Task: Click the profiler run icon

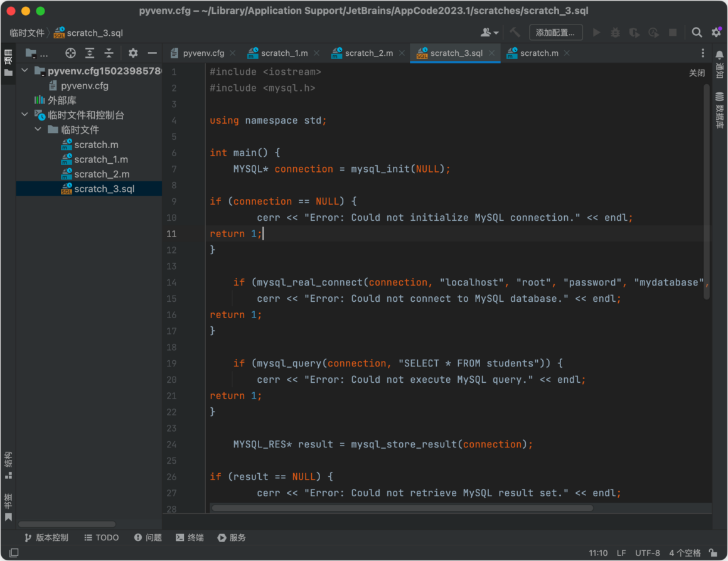Action: (654, 33)
